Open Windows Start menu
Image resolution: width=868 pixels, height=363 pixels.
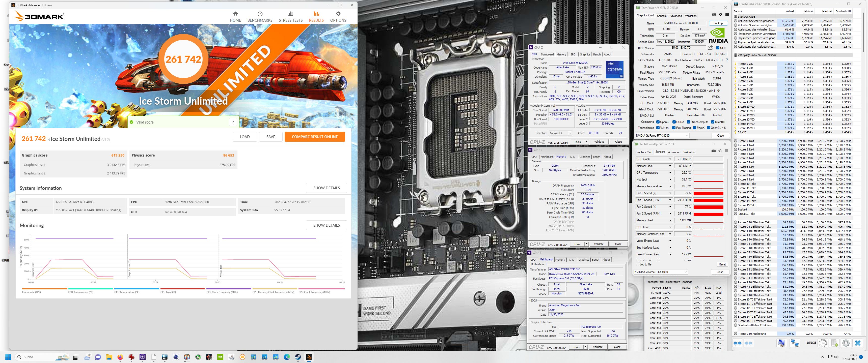click(8, 357)
